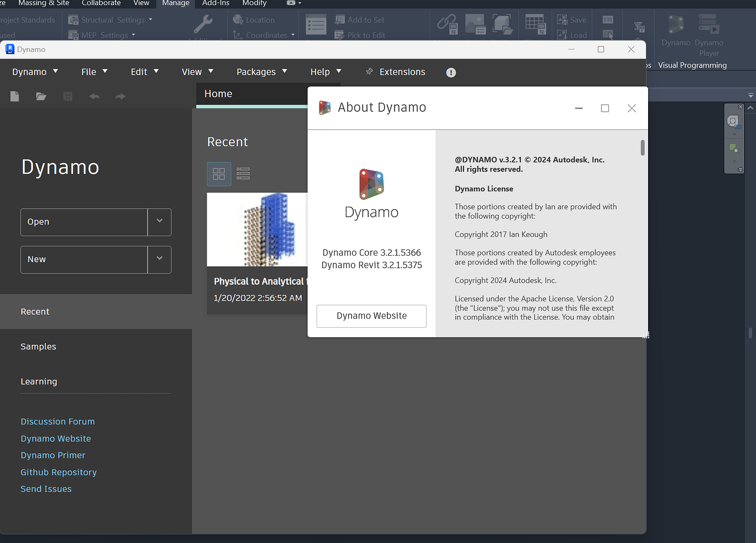
Task: Switch Recent files to list view
Action: (243, 174)
